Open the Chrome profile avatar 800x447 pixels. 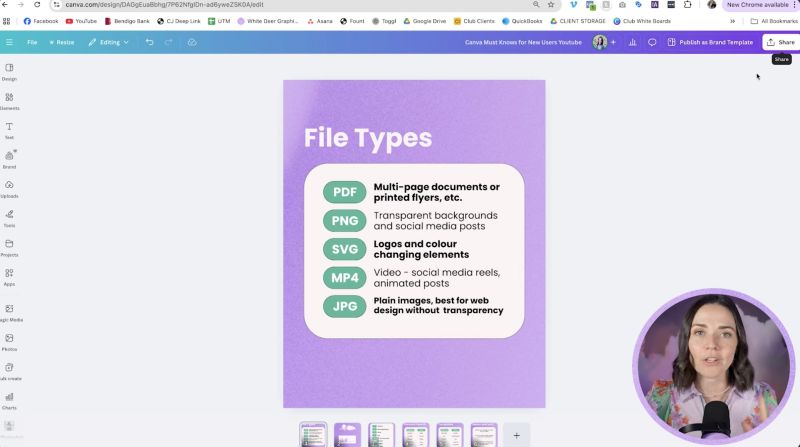712,5
